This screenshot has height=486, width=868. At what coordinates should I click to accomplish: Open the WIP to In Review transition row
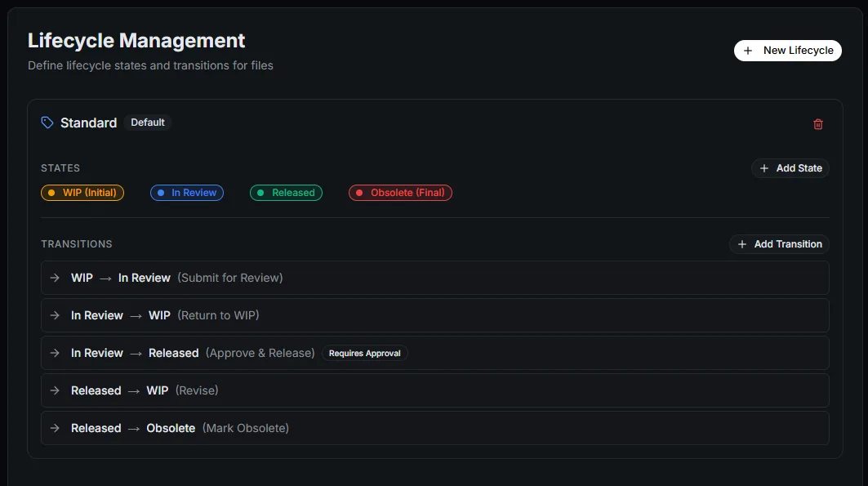point(434,278)
